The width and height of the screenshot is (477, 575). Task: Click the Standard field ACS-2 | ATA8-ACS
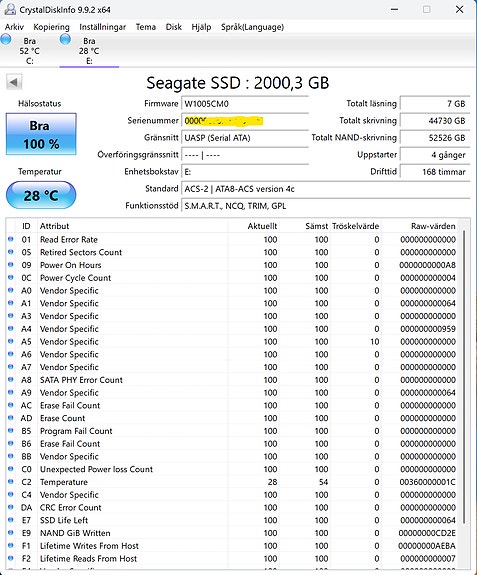point(325,189)
